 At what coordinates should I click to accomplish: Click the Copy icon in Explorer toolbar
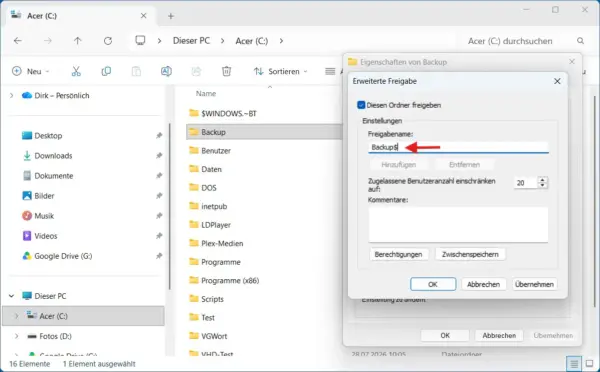coord(106,71)
